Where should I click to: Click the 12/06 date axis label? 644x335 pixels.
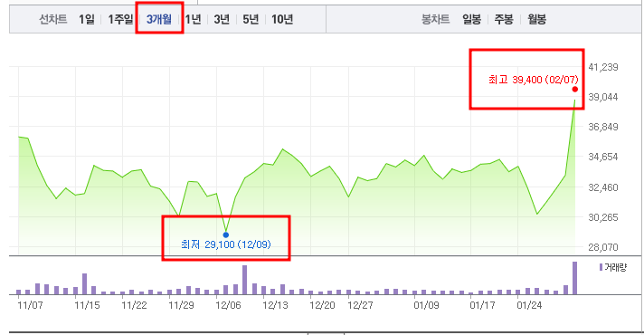tap(228, 305)
